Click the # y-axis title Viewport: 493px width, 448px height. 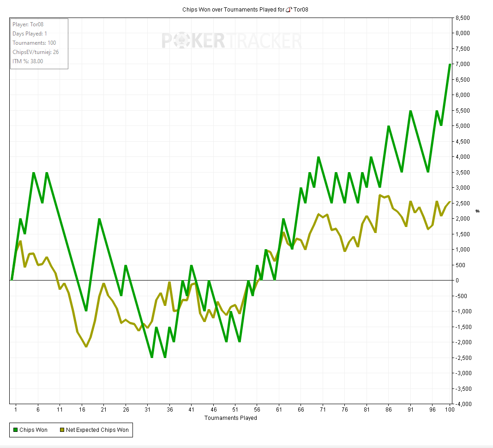pos(478,211)
